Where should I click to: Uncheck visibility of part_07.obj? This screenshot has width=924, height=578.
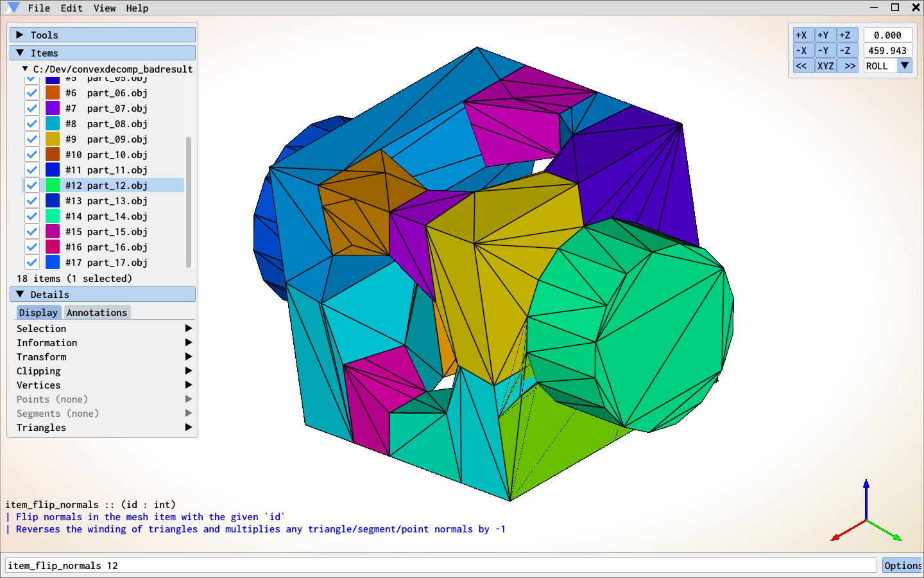pos(32,109)
